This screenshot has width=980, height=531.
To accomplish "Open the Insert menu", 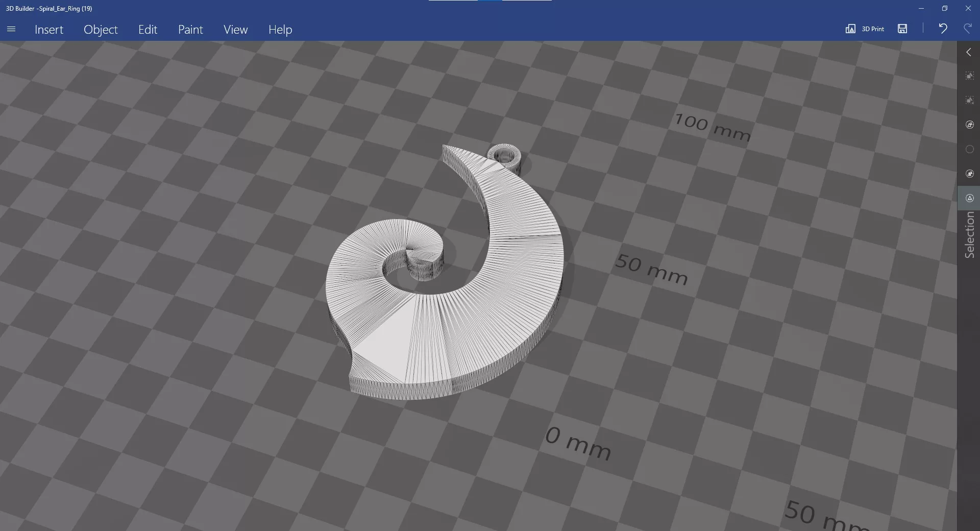I will [x=49, y=30].
